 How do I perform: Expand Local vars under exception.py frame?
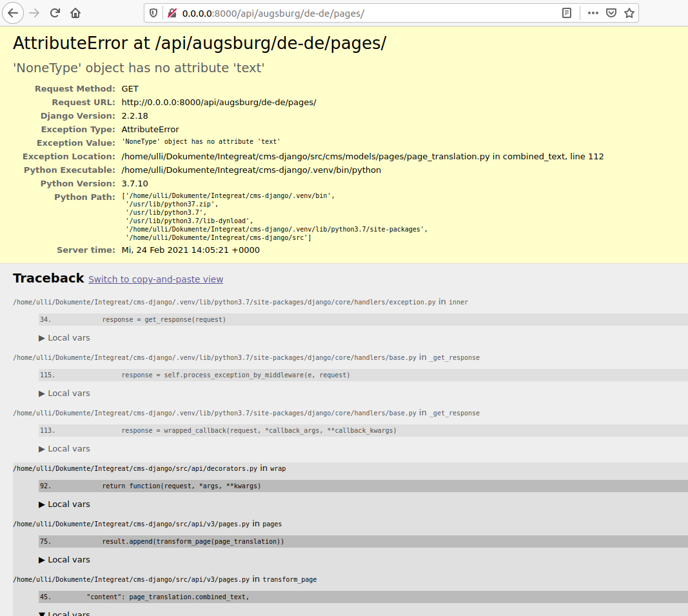coord(64,337)
